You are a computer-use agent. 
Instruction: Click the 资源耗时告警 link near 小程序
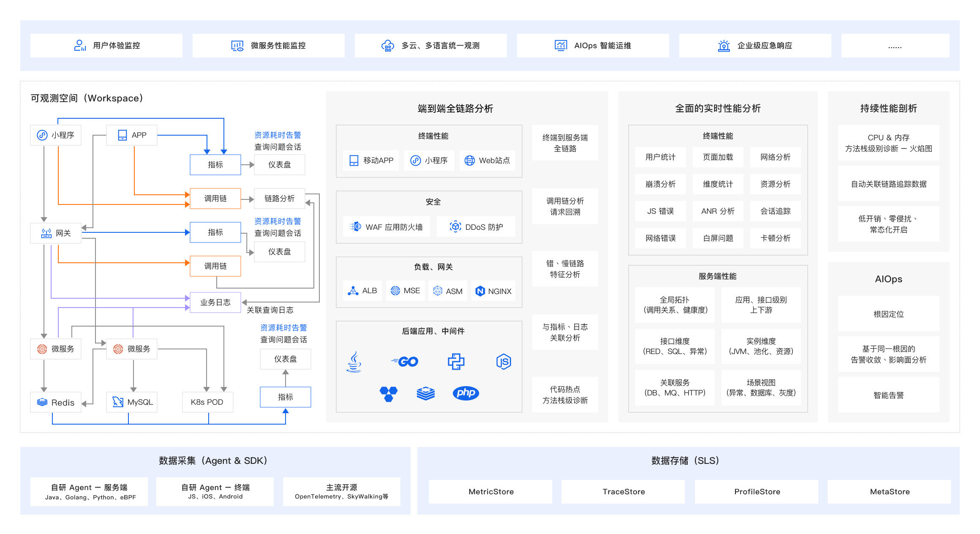(x=278, y=135)
